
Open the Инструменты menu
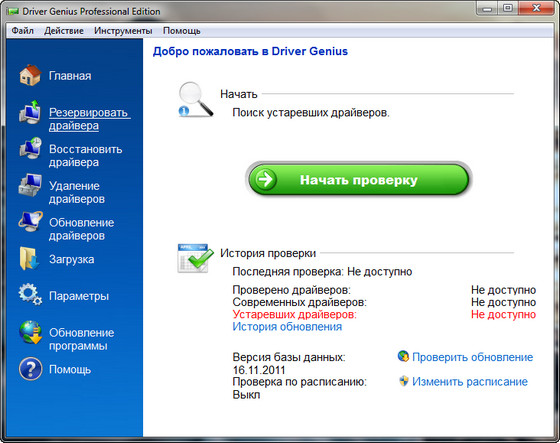pos(123,31)
